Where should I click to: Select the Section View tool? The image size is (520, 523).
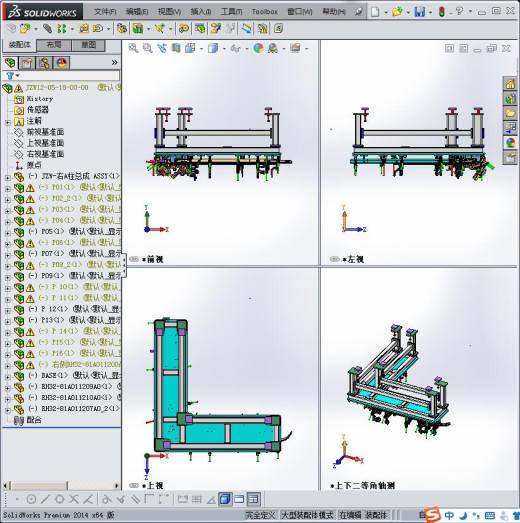176,48
